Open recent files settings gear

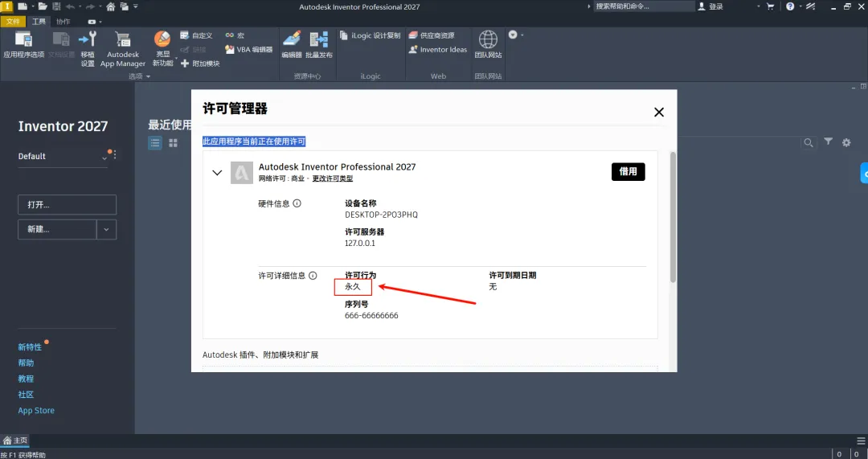tap(846, 143)
